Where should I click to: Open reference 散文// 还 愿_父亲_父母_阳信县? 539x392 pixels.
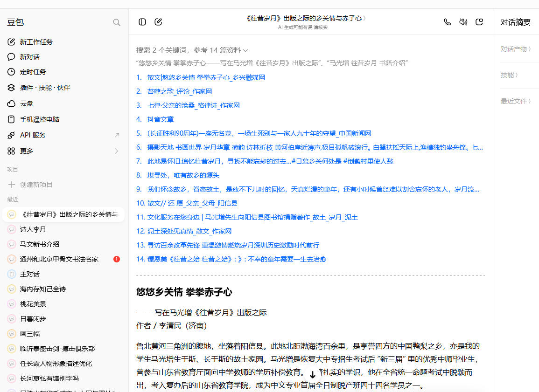click(192, 203)
